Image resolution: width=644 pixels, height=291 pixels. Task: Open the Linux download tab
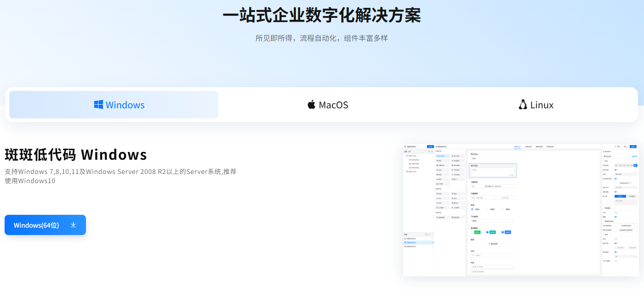click(536, 105)
